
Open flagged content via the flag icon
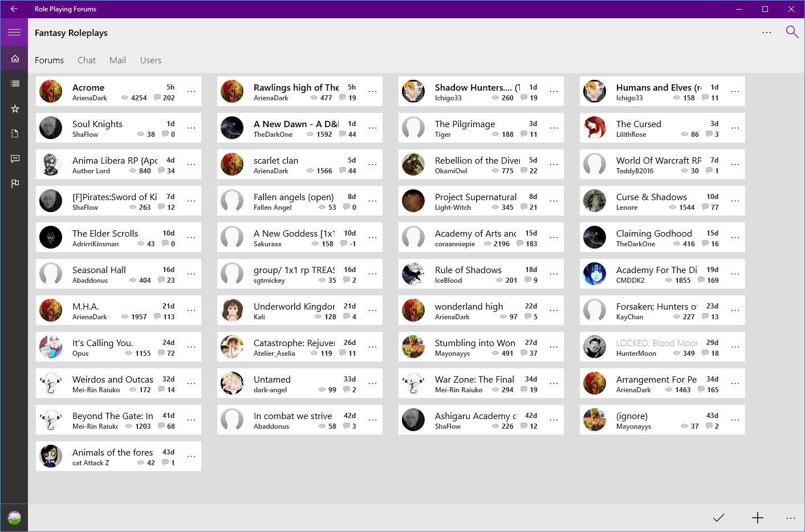pos(14,183)
